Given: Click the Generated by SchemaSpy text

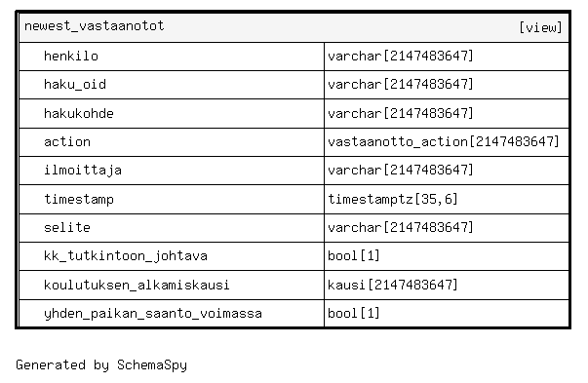Looking at the screenshot, I should point(101,365).
